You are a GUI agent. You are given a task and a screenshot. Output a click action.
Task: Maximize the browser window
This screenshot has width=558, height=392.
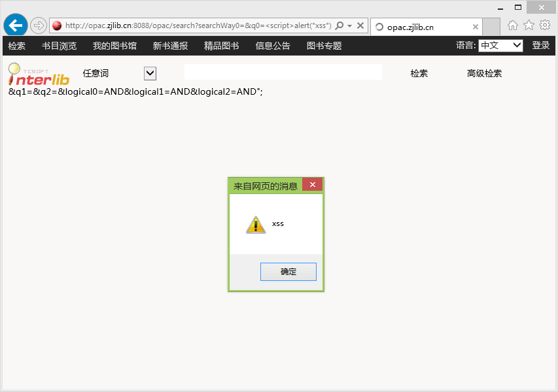point(518,7)
